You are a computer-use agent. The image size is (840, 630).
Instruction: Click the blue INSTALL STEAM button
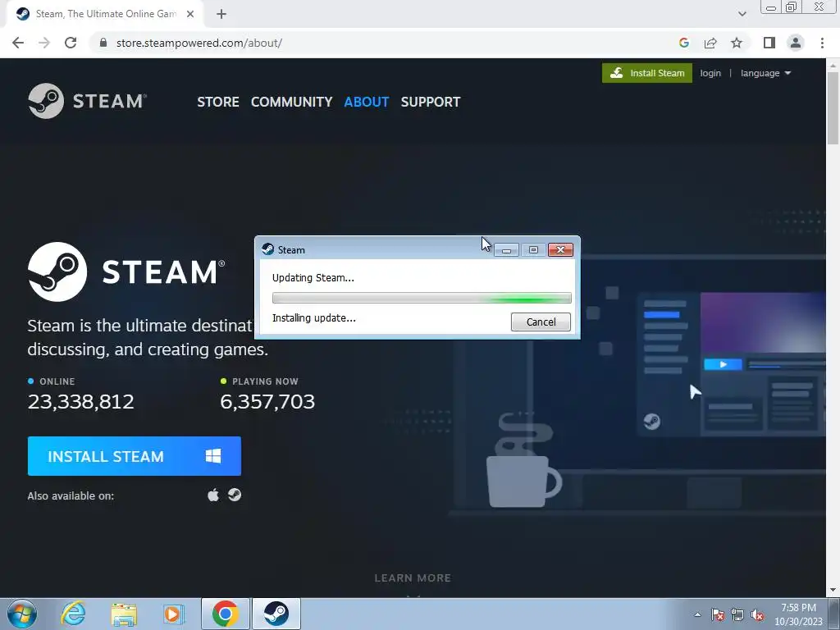[x=135, y=456]
